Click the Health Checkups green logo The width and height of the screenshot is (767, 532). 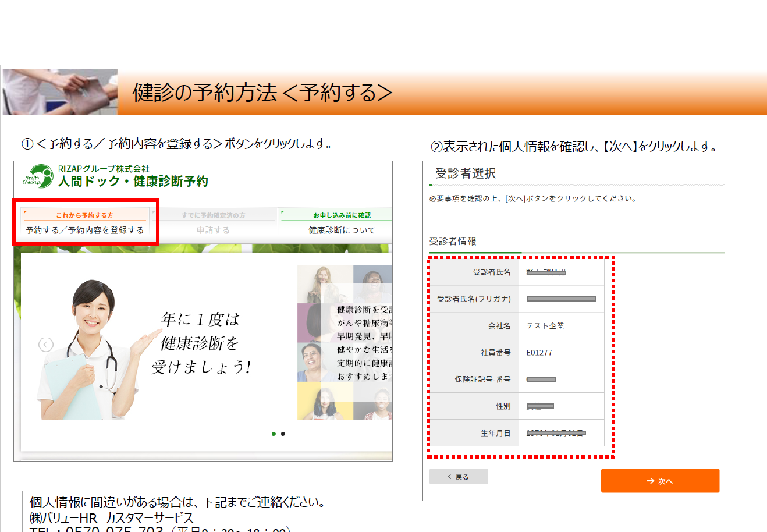[37, 176]
